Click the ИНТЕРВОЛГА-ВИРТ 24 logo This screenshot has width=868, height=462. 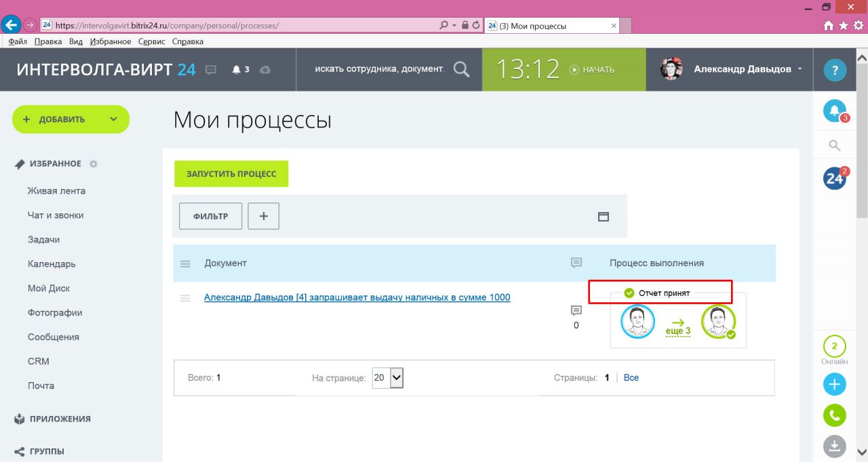point(106,69)
